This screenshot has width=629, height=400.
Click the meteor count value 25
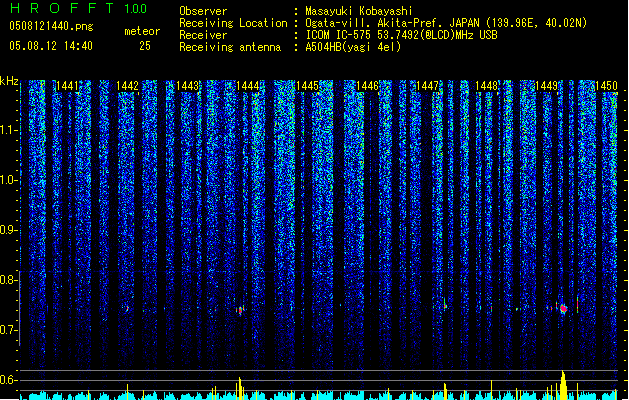pos(145,46)
